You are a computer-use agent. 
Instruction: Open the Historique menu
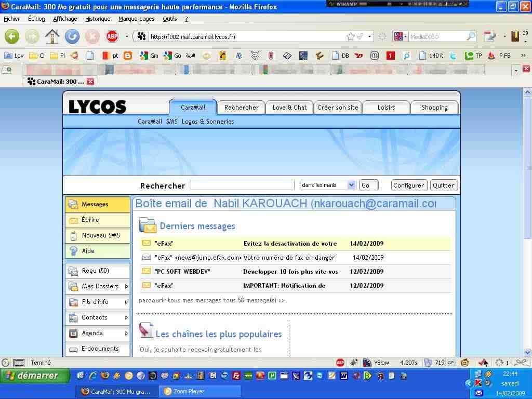point(98,19)
